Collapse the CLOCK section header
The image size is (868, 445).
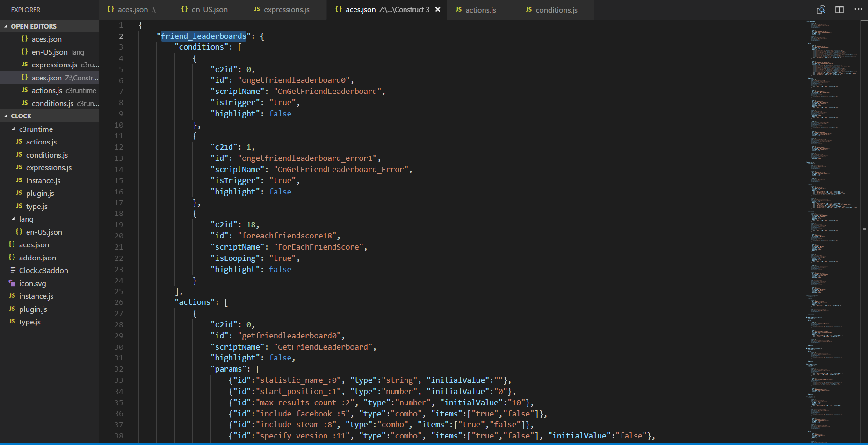6,115
